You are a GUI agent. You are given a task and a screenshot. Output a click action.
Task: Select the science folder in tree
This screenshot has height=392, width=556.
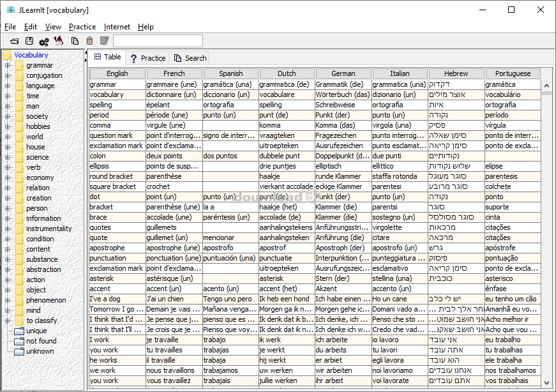(x=36, y=157)
